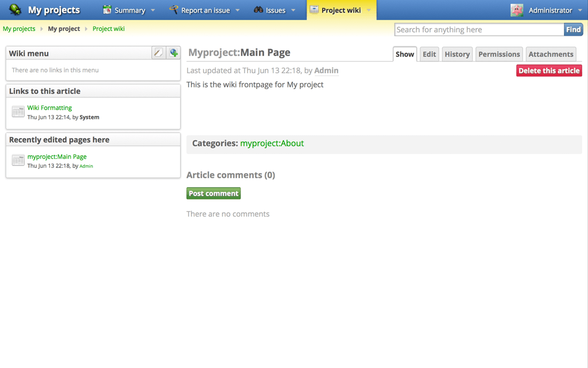Expand the Report an issue dropdown arrow
Image resolution: width=588 pixels, height=368 pixels.
[x=238, y=10]
